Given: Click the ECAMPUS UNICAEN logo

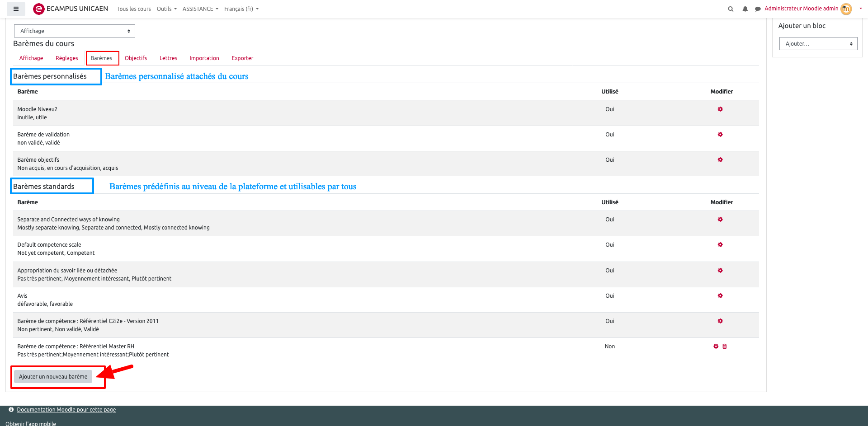Looking at the screenshot, I should [x=71, y=9].
